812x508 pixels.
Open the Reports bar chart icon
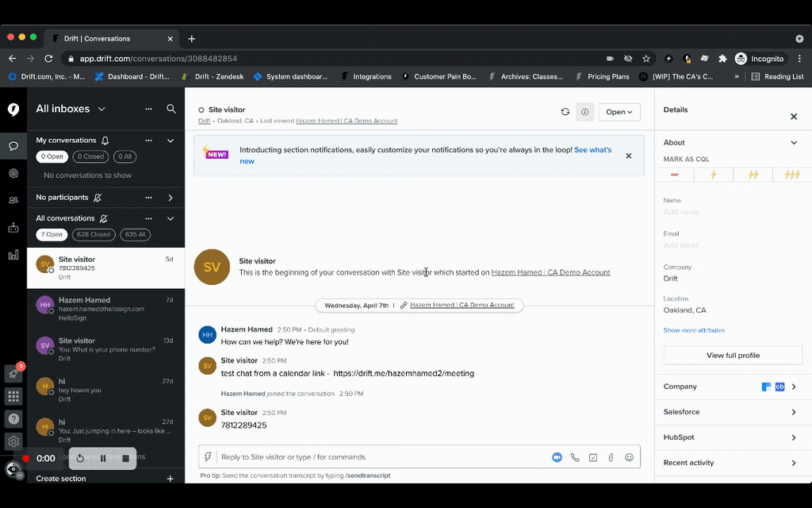coord(13,255)
